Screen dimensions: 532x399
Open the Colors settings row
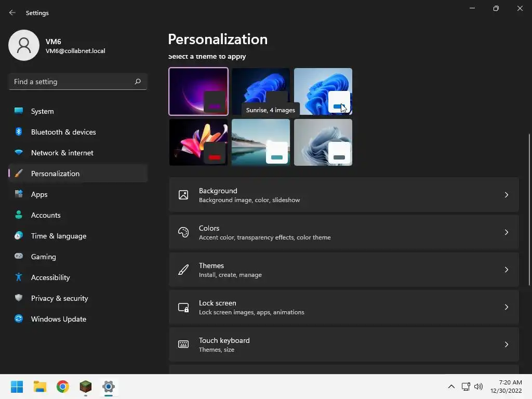point(344,232)
